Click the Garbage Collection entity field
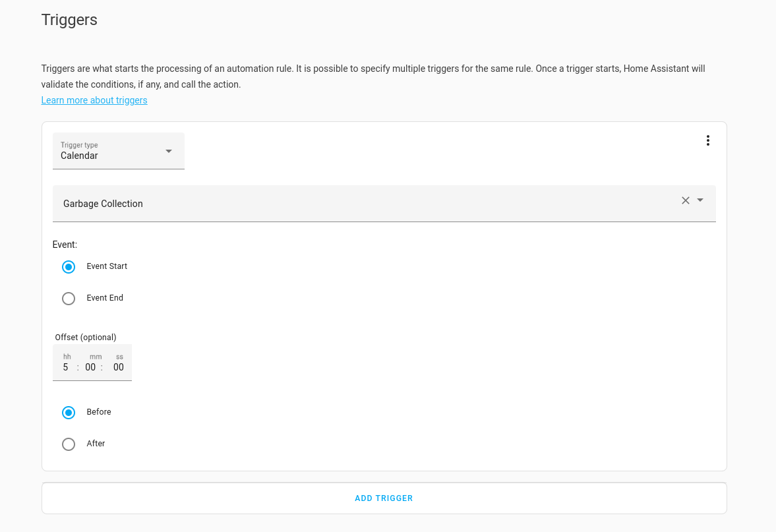The height and width of the screenshot is (532, 776). pyautogui.click(x=264, y=203)
